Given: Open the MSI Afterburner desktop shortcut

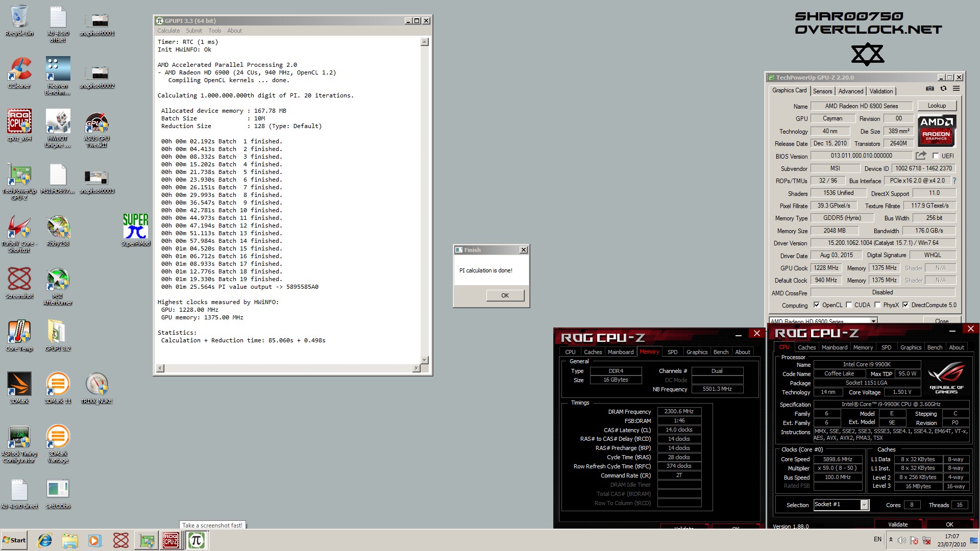Looking at the screenshot, I should point(58,287).
